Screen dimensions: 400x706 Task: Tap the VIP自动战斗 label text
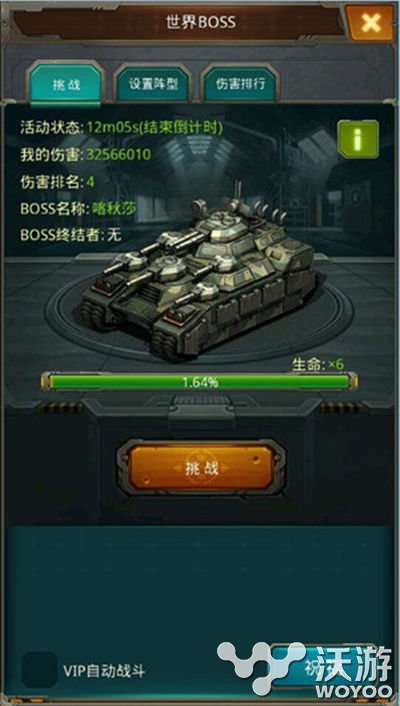[104, 672]
